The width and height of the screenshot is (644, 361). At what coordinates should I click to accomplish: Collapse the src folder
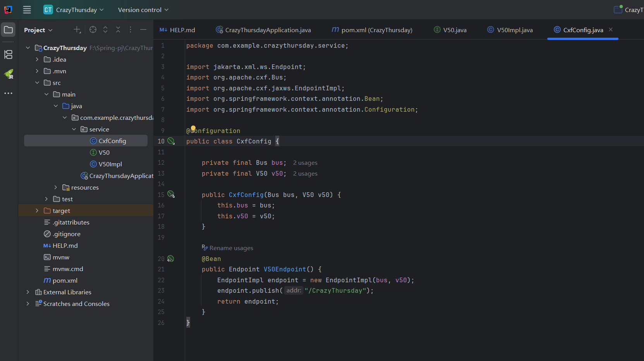[37, 83]
